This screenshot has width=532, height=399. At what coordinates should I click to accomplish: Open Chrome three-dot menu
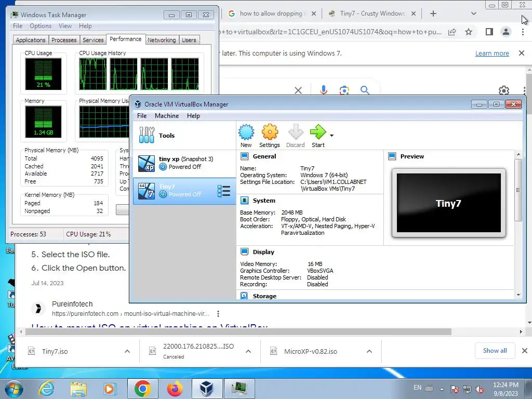[x=523, y=32]
